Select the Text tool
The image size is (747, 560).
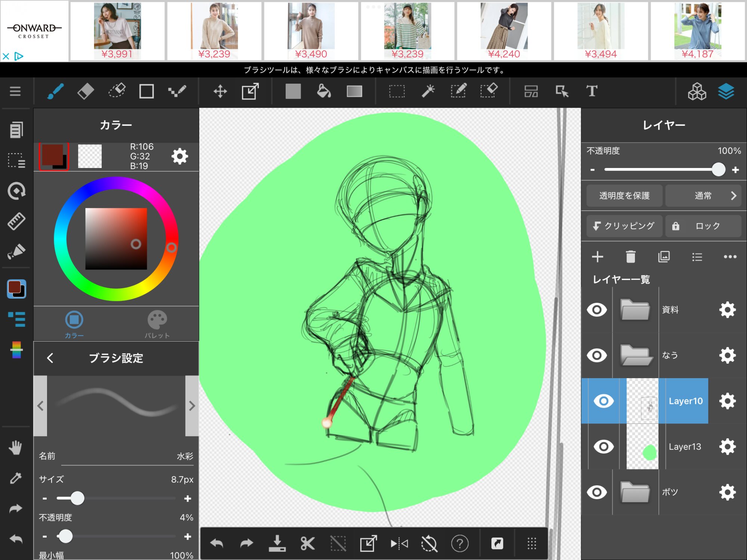point(591,91)
